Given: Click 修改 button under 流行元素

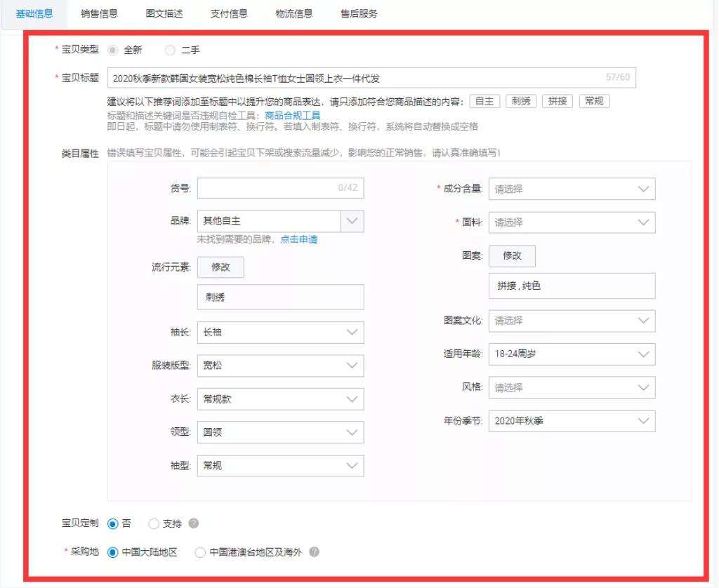Looking at the screenshot, I should (x=220, y=267).
